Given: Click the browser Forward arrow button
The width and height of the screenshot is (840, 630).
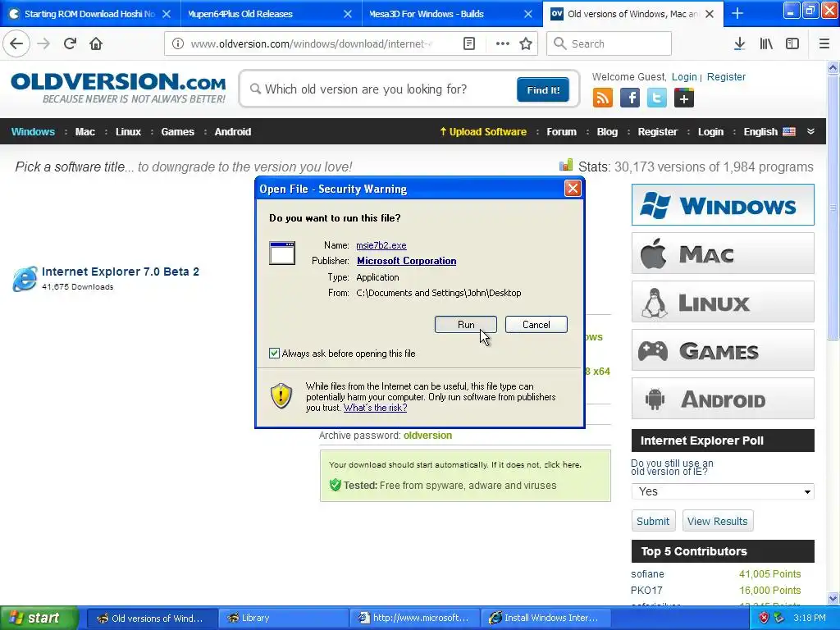Looking at the screenshot, I should [43, 43].
